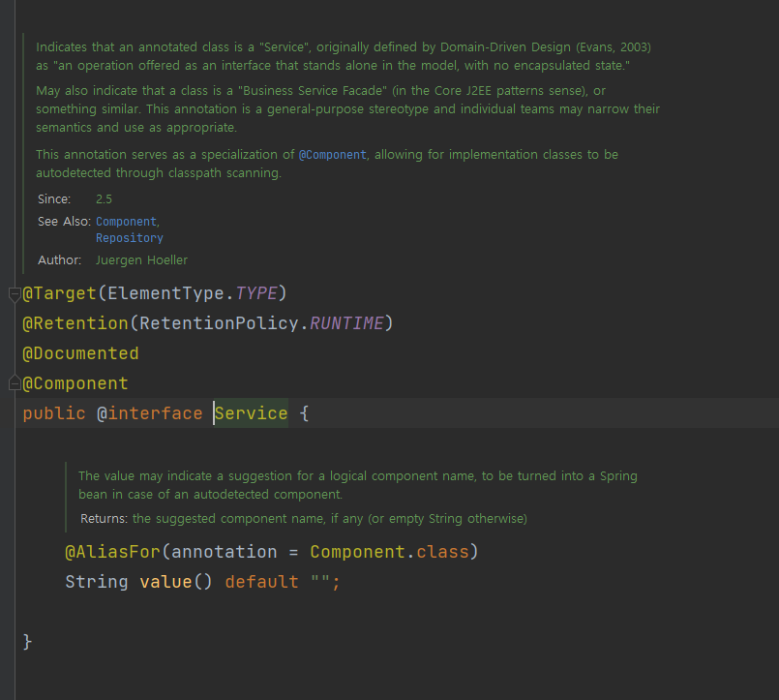Click the String return type
Screen dimensions: 779x700
97,582
